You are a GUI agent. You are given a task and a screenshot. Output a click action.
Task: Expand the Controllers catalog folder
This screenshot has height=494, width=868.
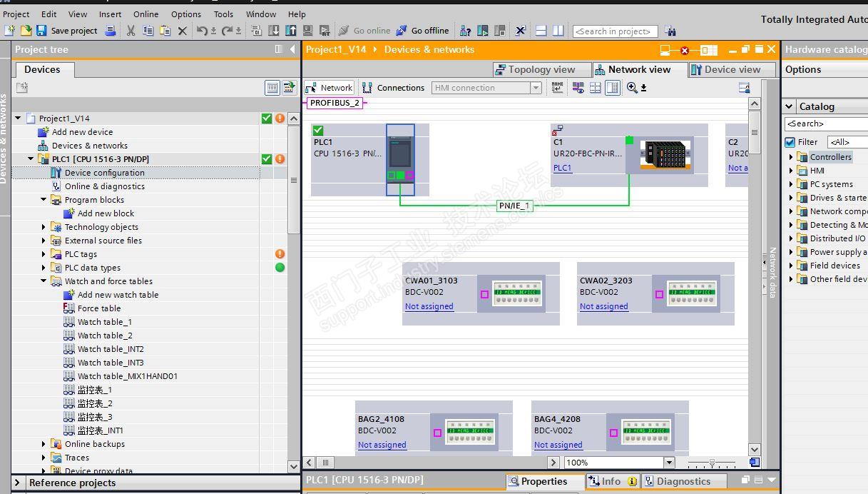(x=790, y=157)
